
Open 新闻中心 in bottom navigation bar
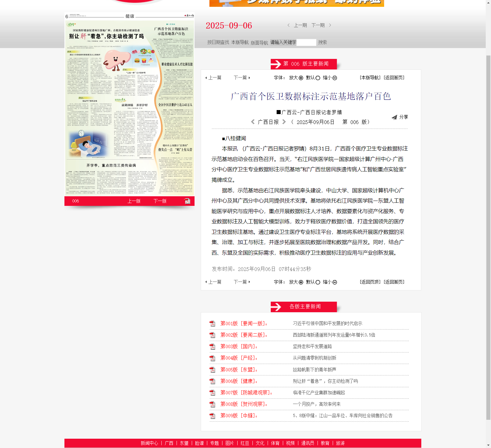click(149, 443)
